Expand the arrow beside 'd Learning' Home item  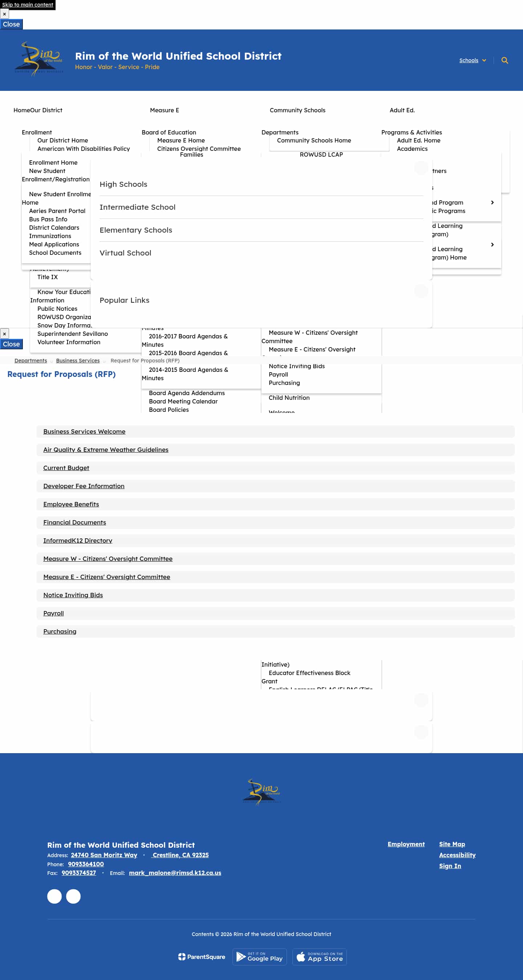[x=492, y=245]
